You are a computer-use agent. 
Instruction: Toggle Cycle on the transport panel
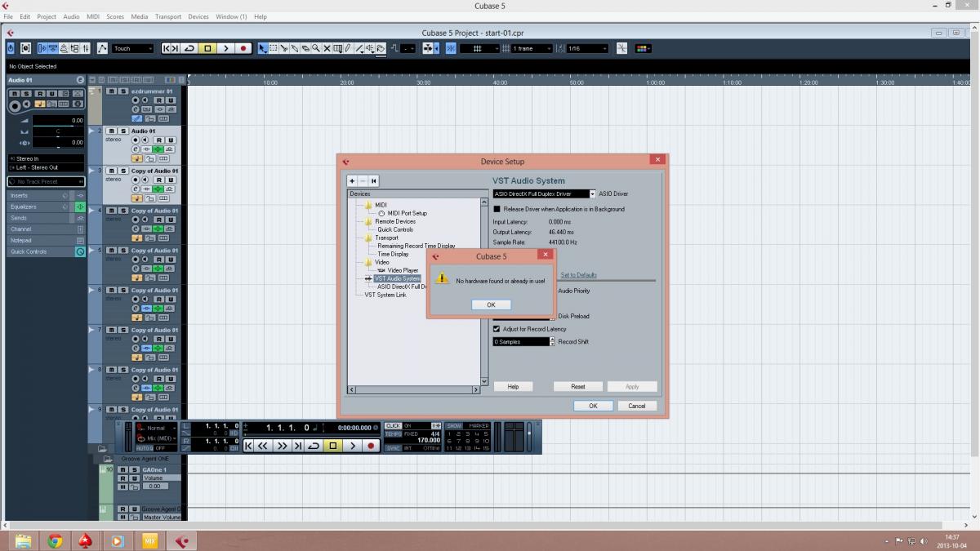tap(314, 446)
